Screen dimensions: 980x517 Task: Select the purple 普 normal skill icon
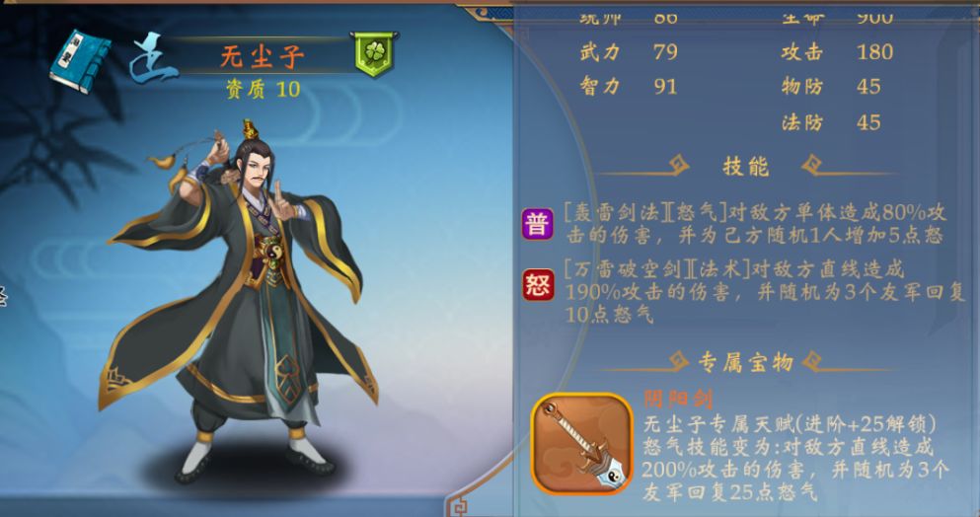(538, 224)
